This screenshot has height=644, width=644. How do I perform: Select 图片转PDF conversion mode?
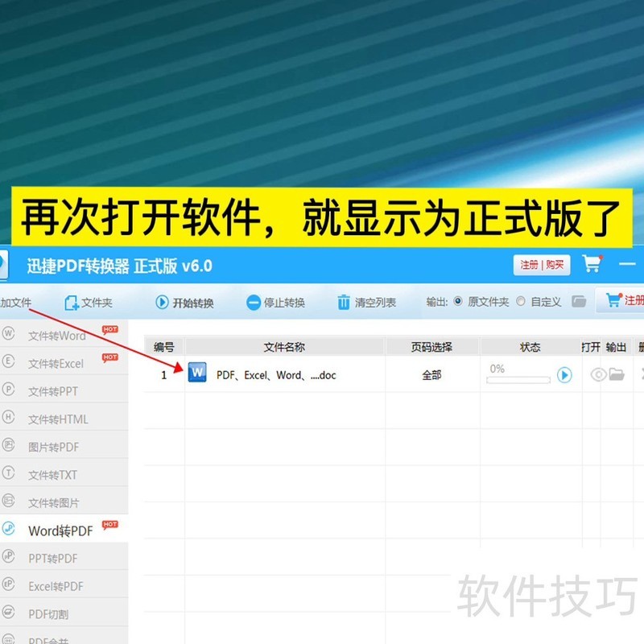(53, 447)
